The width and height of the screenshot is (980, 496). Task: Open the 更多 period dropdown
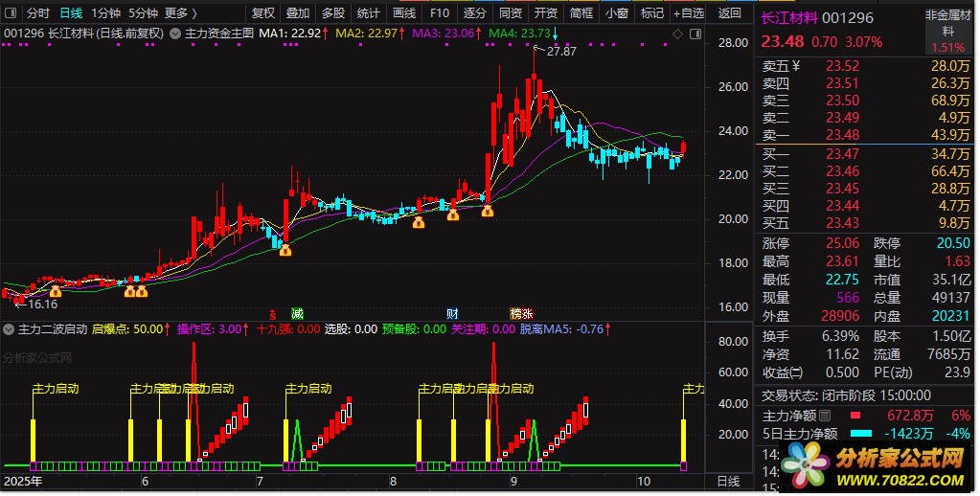(180, 13)
